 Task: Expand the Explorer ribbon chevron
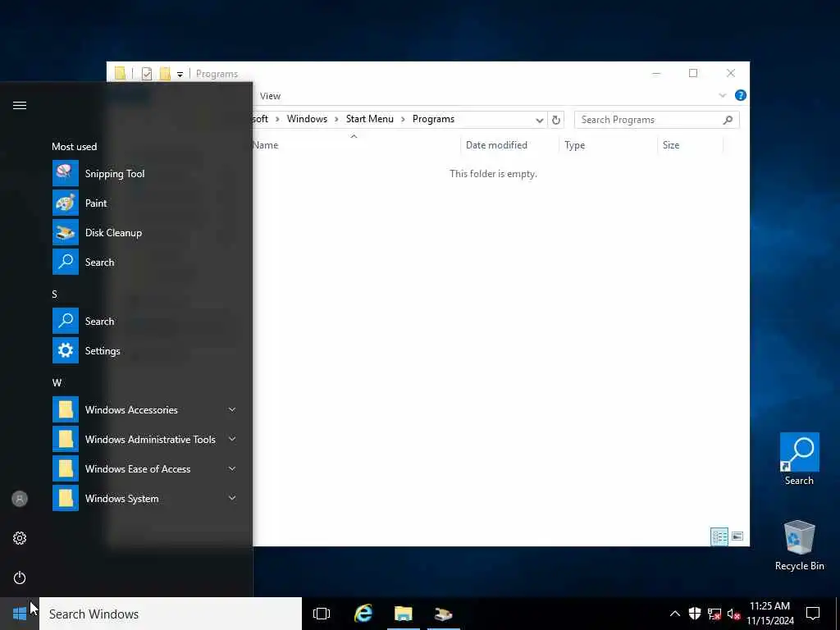coord(722,95)
